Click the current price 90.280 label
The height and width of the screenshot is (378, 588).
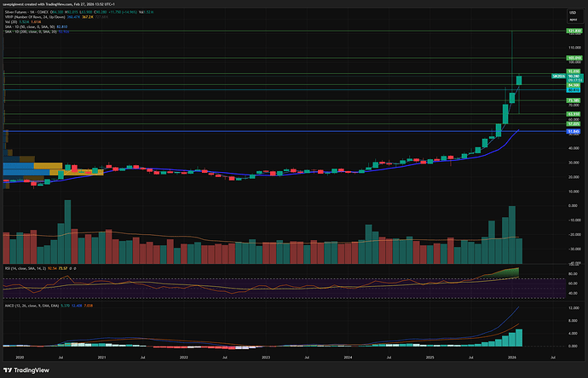[574, 77]
